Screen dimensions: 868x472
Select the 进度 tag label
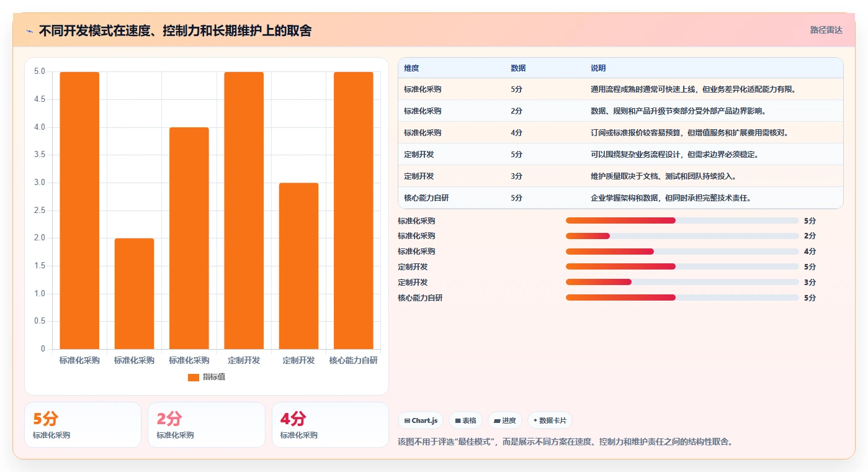coord(509,420)
